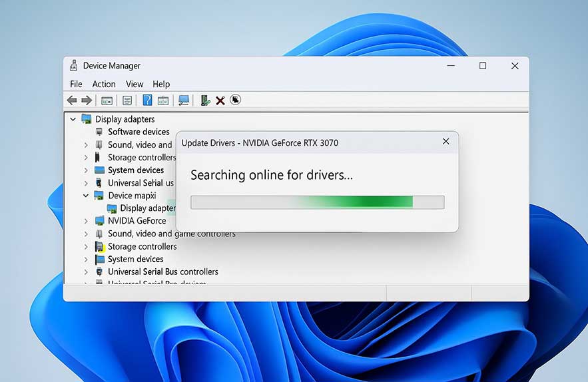
Task: Click the Forward arrow in the toolbar
Action: coord(87,100)
